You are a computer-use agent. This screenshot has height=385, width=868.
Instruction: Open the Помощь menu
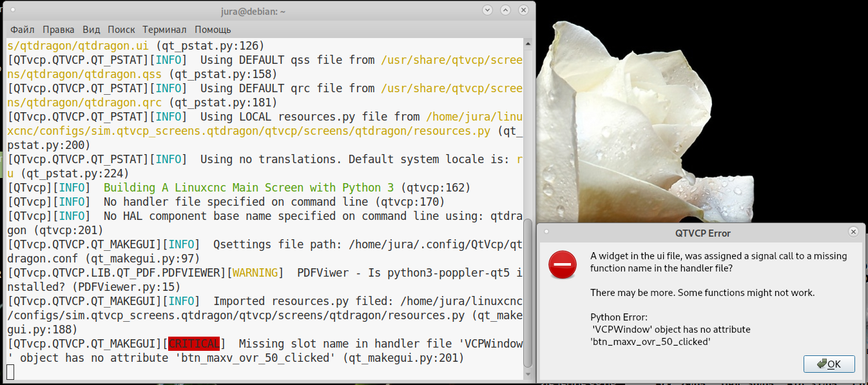213,30
